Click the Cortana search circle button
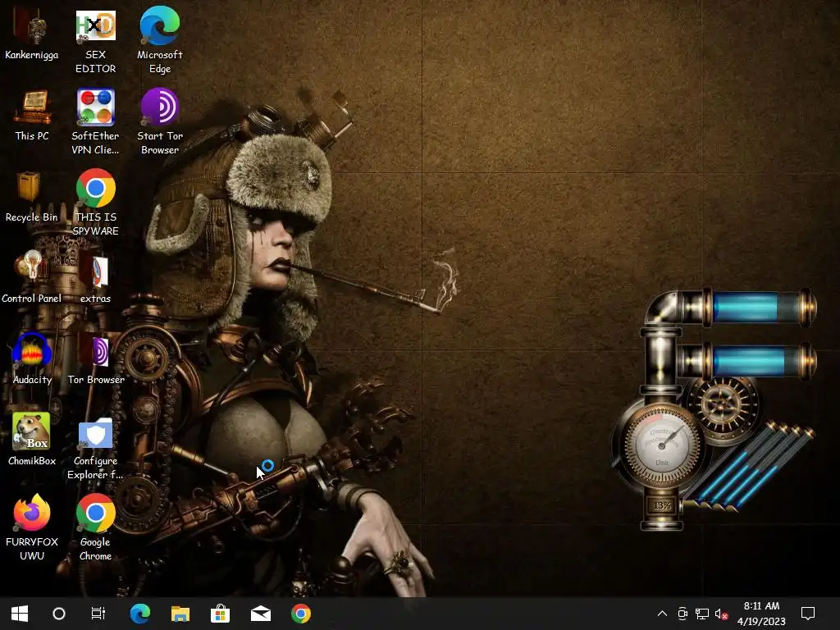The width and height of the screenshot is (840, 630). [59, 614]
